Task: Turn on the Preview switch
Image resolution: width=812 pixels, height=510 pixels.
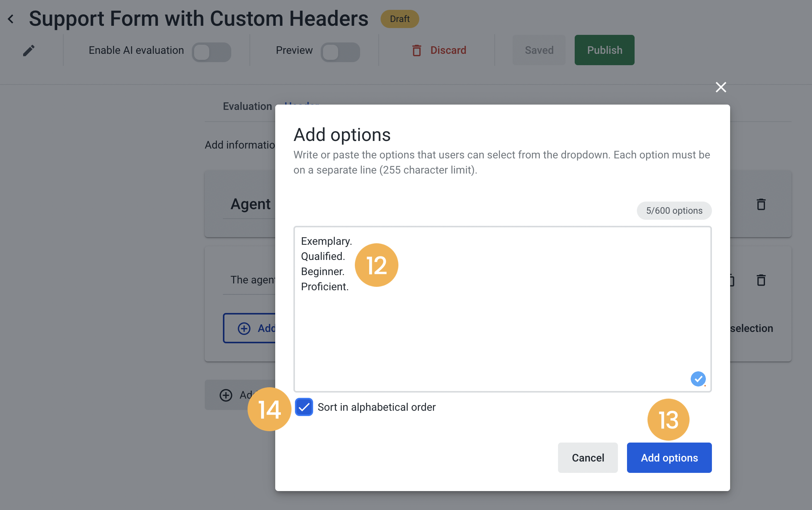Action: (340, 52)
